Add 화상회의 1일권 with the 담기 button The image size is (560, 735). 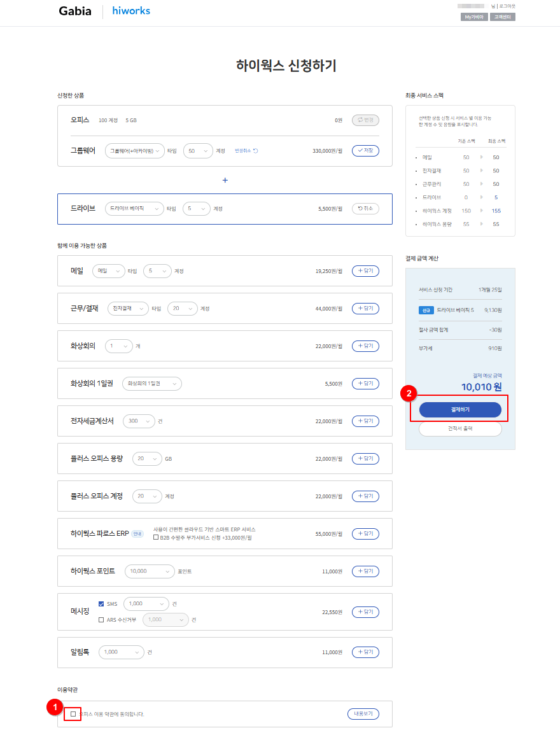[365, 384]
